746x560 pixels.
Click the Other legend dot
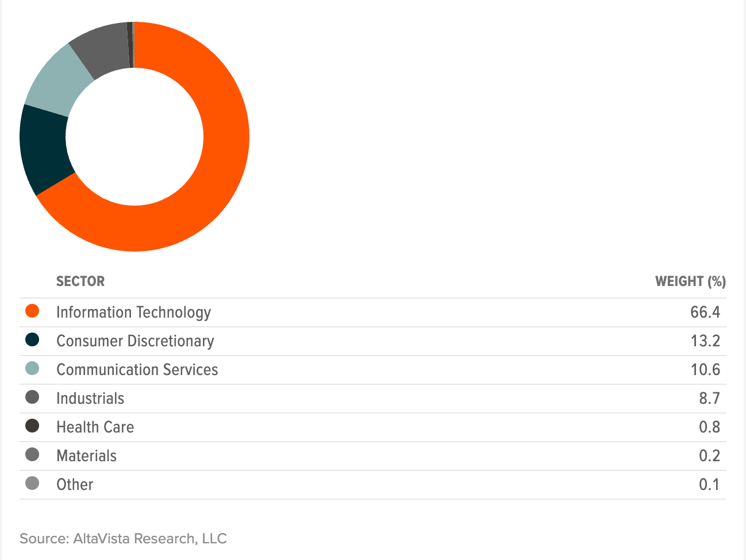(x=32, y=484)
